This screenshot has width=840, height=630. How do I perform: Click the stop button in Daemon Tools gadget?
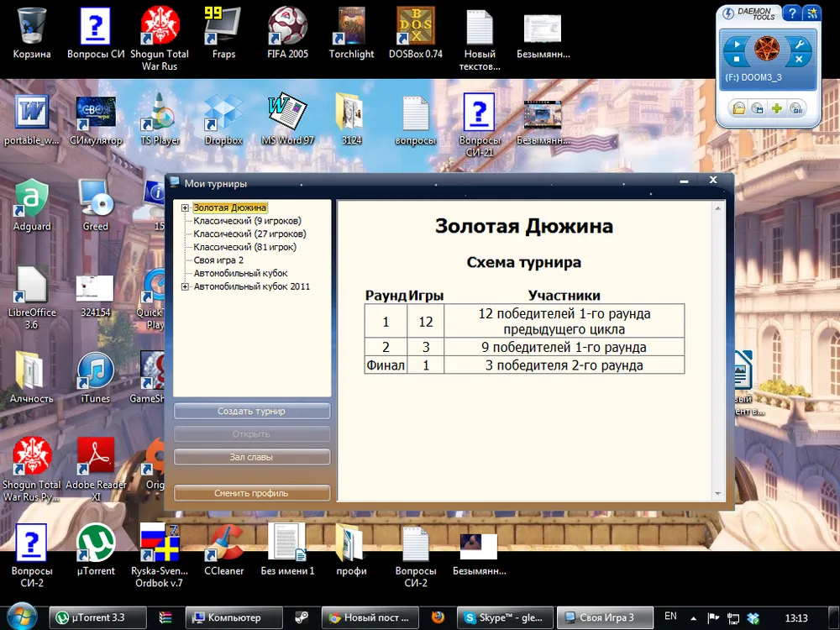(737, 60)
